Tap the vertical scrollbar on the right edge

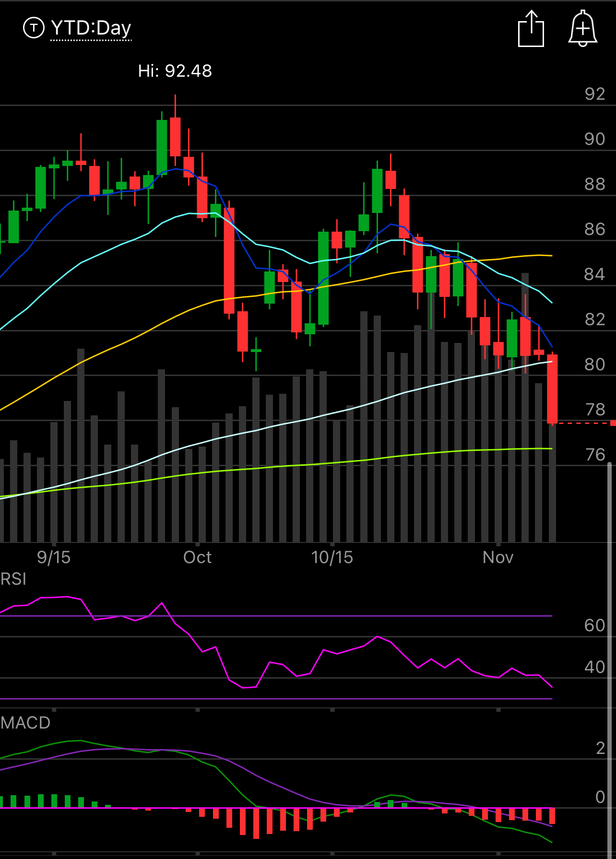click(610, 660)
